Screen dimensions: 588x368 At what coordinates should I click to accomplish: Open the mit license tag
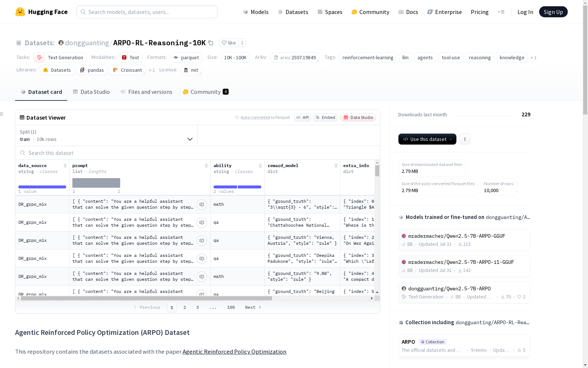coord(191,70)
